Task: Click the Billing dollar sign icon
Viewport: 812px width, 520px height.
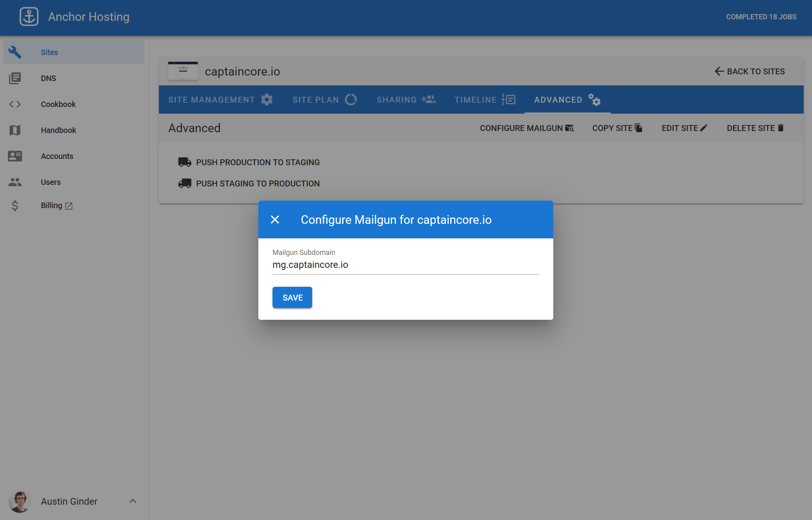Action: click(x=15, y=206)
